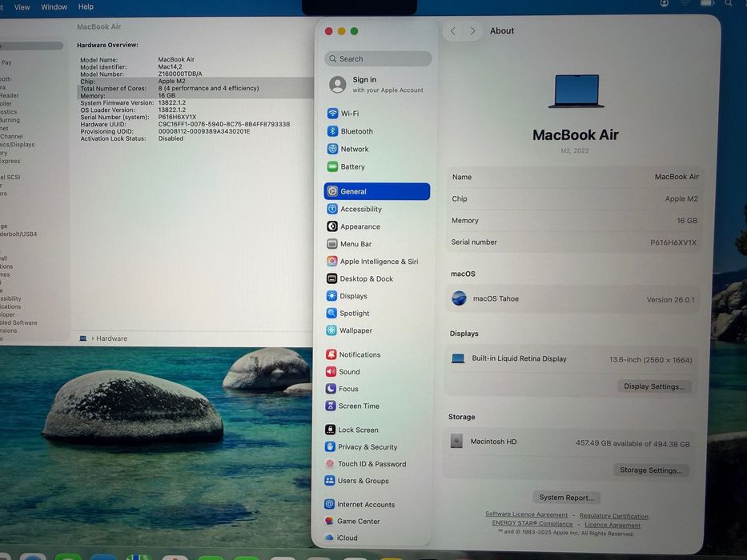Open Licence Agreement link

(x=612, y=525)
